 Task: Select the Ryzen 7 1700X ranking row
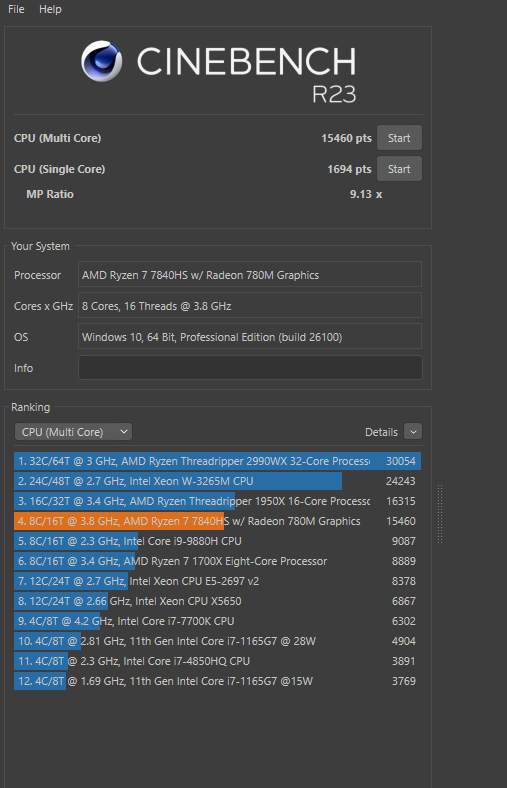pos(217,561)
